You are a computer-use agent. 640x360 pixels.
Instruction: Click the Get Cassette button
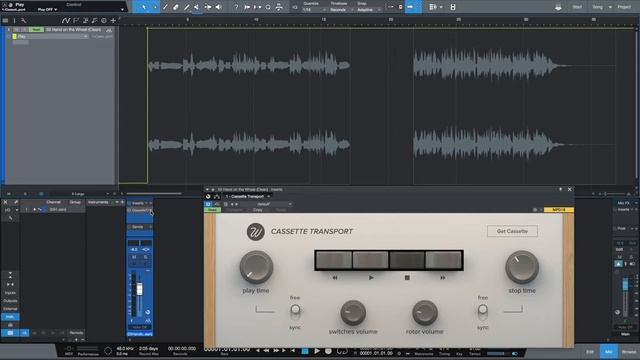[x=512, y=231]
